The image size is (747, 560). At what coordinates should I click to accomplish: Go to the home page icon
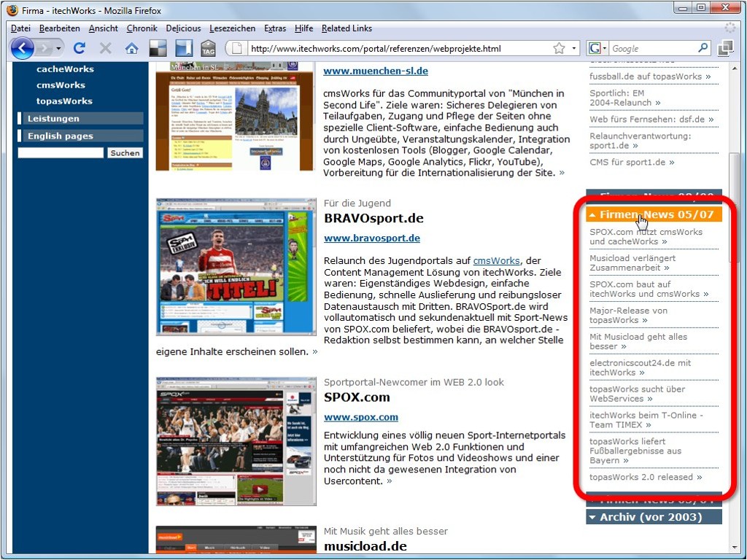coord(131,48)
